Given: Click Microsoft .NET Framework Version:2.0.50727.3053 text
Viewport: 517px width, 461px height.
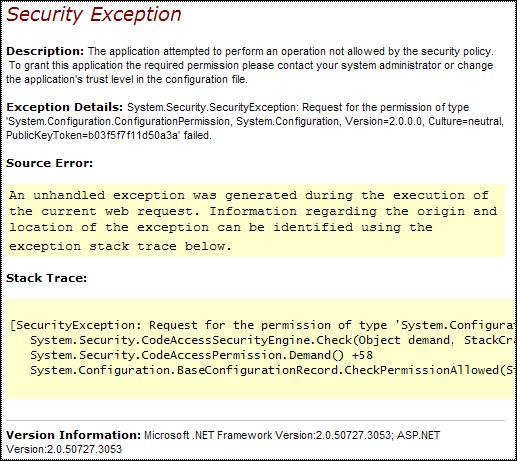Looking at the screenshot, I should pos(267,435).
